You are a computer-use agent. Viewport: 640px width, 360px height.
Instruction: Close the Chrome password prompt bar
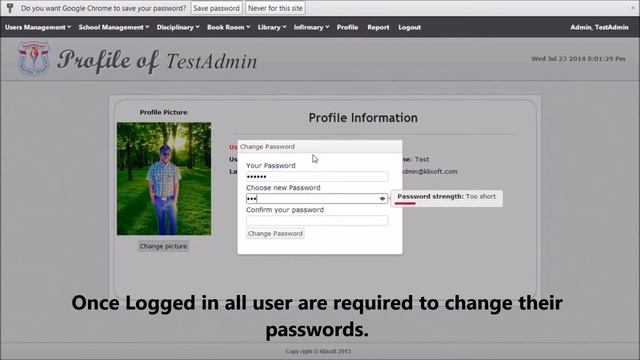[633, 8]
